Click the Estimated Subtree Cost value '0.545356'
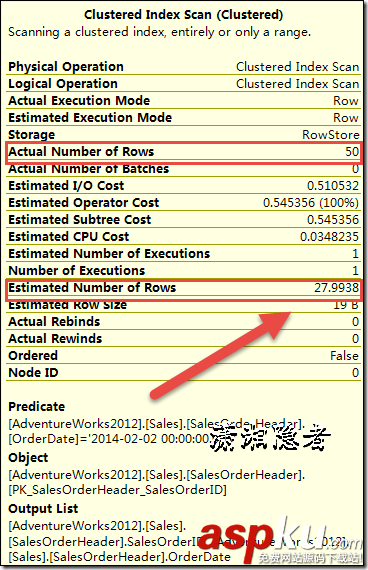The image size is (368, 570). click(333, 220)
